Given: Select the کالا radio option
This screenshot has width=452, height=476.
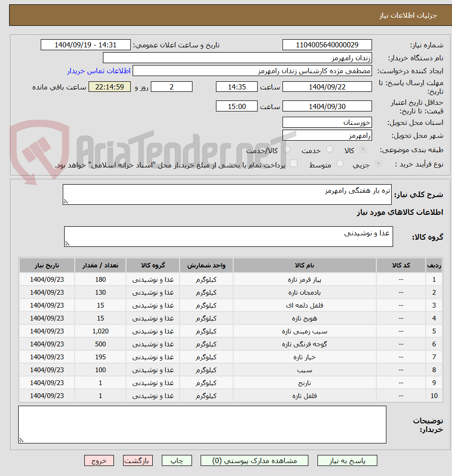Looking at the screenshot, I should tap(363, 149).
